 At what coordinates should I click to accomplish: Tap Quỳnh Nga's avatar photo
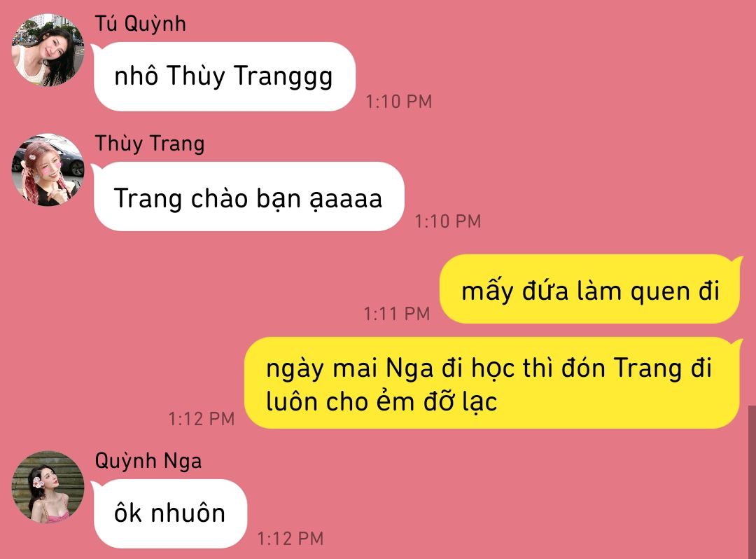pos(48,487)
